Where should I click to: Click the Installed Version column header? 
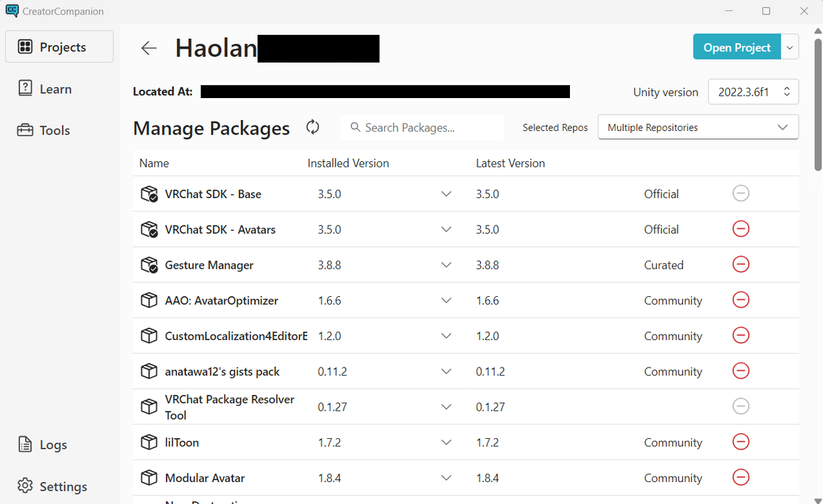pyautogui.click(x=348, y=163)
